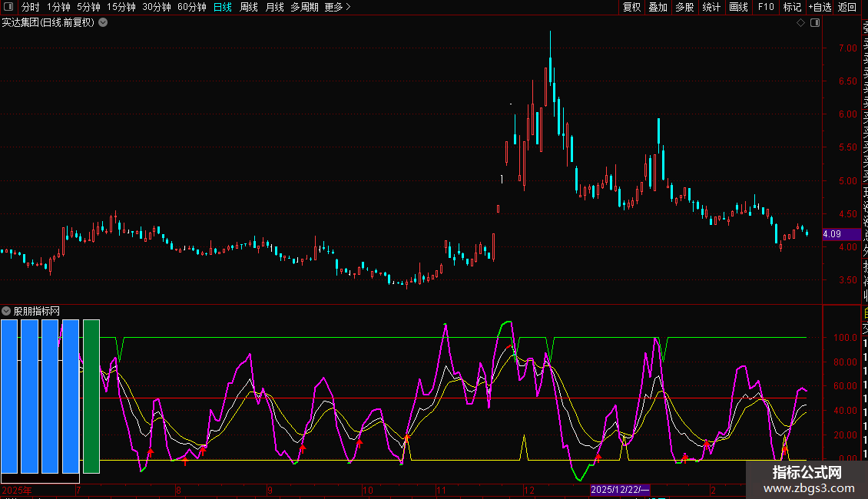Open the 画线 drawing tools
The image size is (868, 499).
738,7
